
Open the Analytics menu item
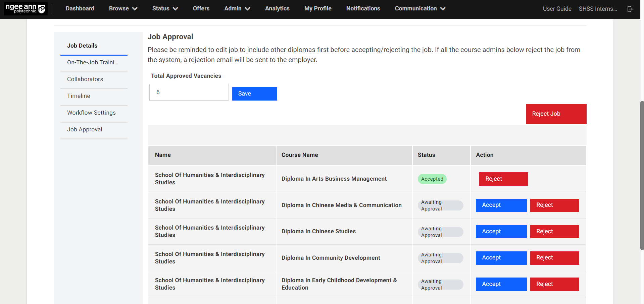[277, 9]
